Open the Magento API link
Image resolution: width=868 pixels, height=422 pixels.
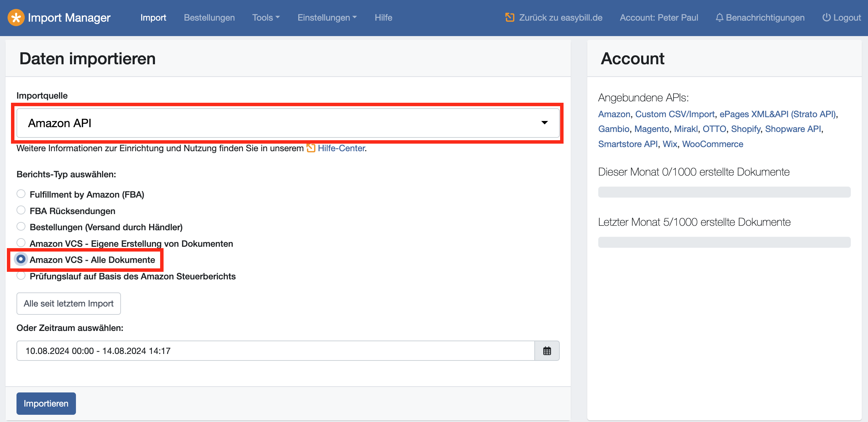tap(652, 129)
